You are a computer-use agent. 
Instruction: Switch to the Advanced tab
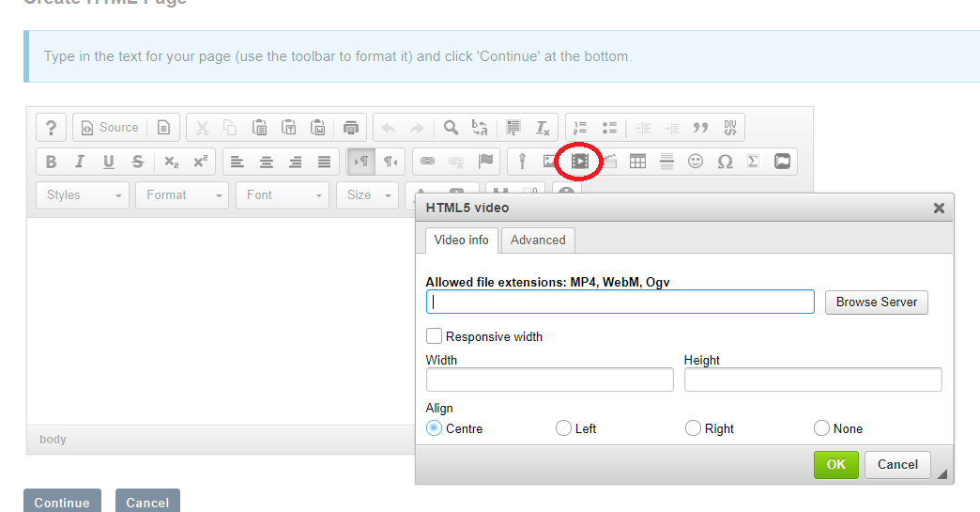538,240
